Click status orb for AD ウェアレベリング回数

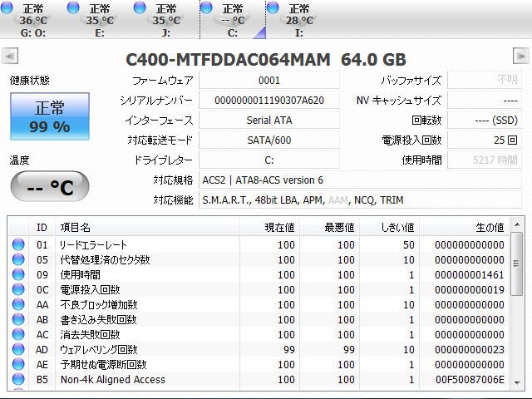click(18, 349)
